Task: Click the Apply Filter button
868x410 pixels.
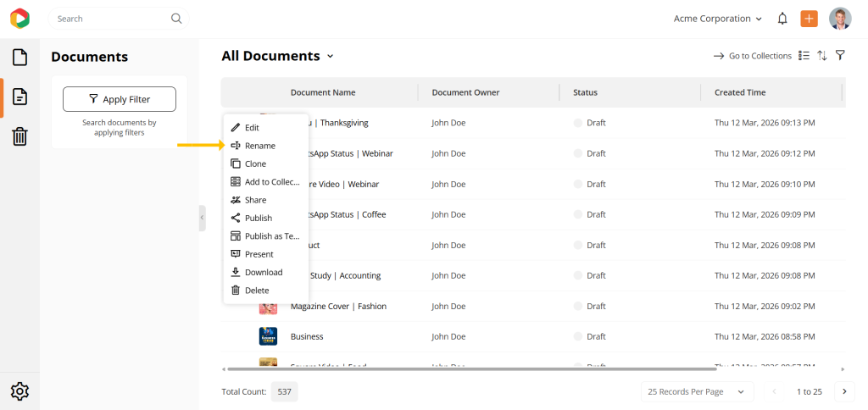Action: click(x=120, y=99)
